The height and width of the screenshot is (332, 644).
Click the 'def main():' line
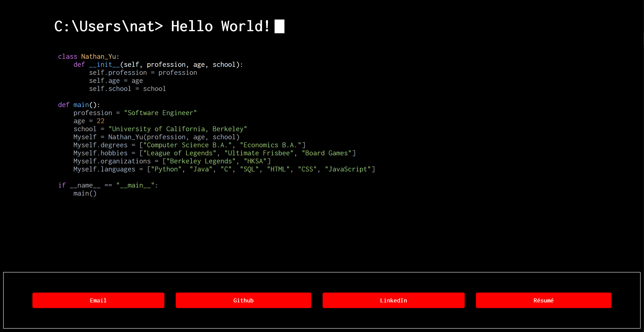pyautogui.click(x=79, y=105)
